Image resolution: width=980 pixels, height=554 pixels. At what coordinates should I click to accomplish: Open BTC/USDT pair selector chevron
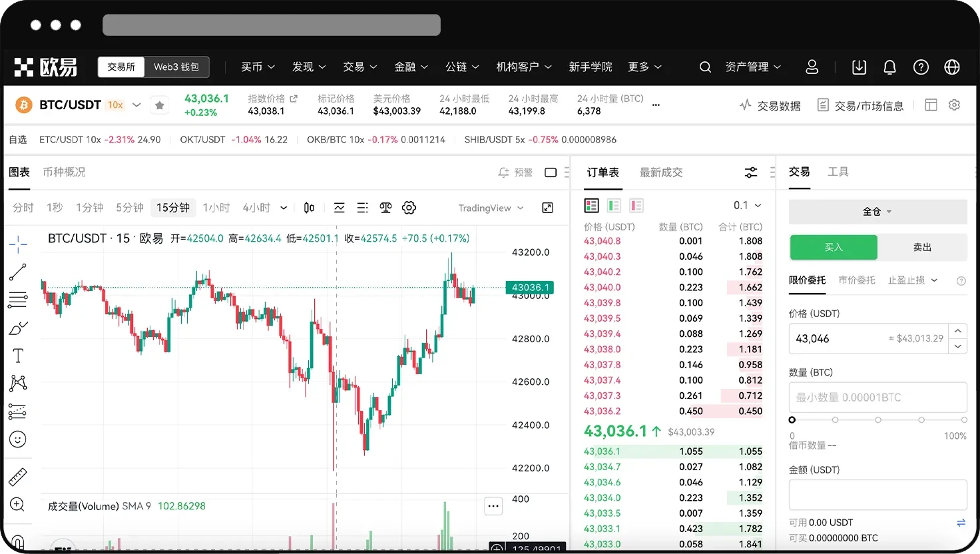(x=136, y=105)
